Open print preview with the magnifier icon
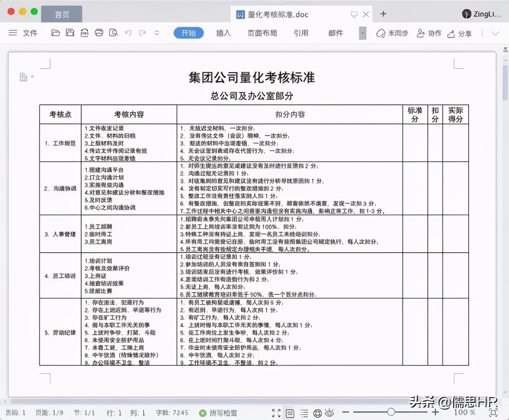The image size is (509, 420). 113,33
